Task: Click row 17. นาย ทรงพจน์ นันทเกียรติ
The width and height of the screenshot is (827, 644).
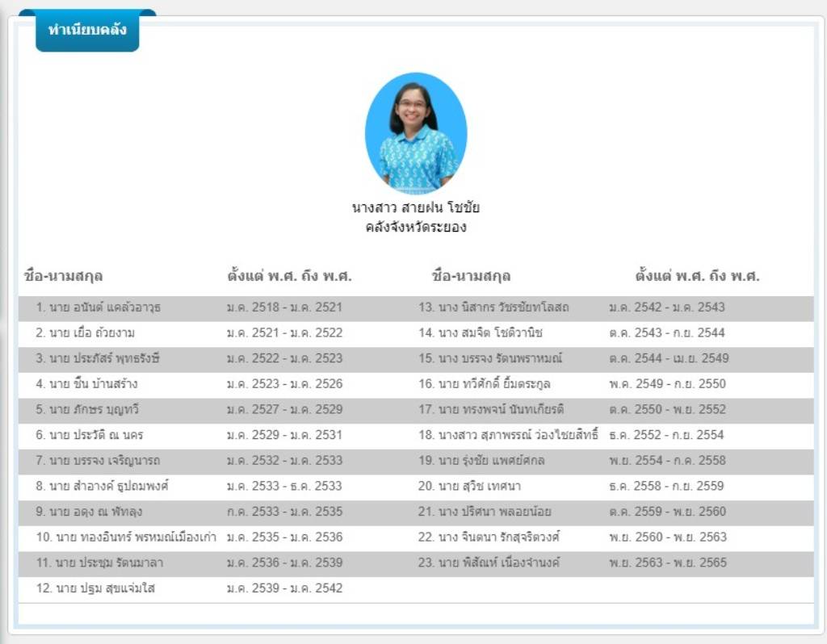Action: (x=492, y=409)
